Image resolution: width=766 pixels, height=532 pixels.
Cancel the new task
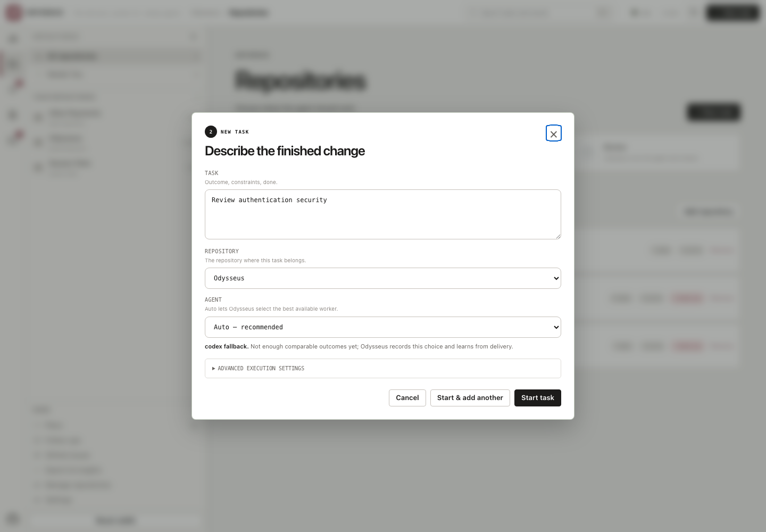407,398
